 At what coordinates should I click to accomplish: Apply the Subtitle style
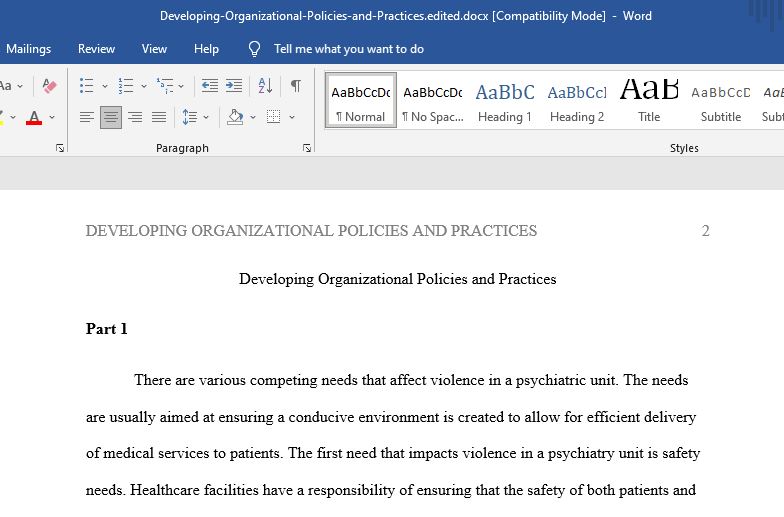pos(721,100)
